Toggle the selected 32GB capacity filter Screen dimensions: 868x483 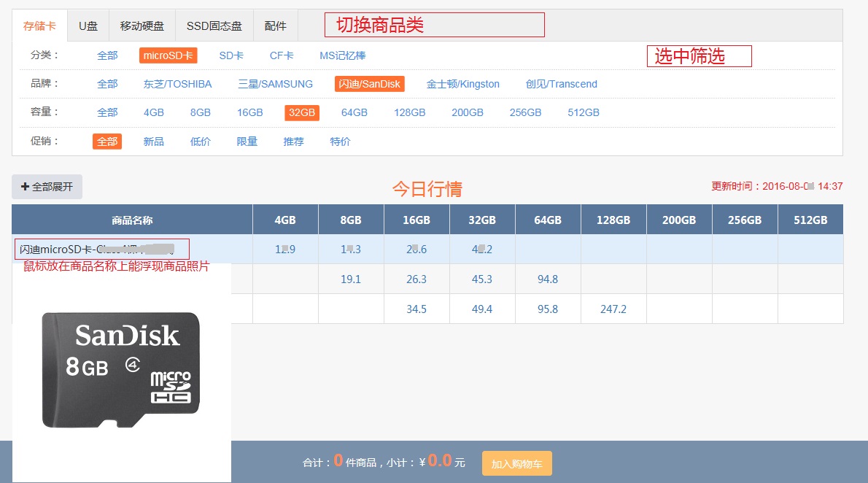click(302, 112)
